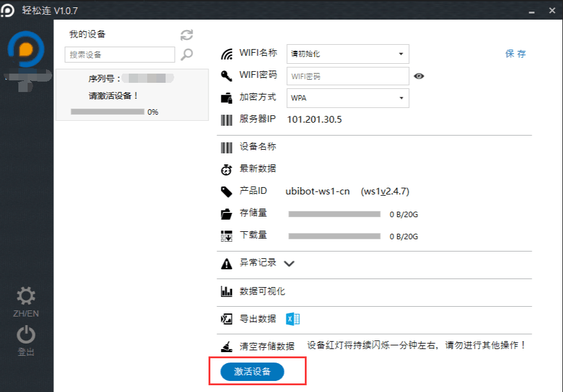Click the broom clear storage icon
Image resolution: width=563 pixels, height=392 pixels.
click(227, 347)
